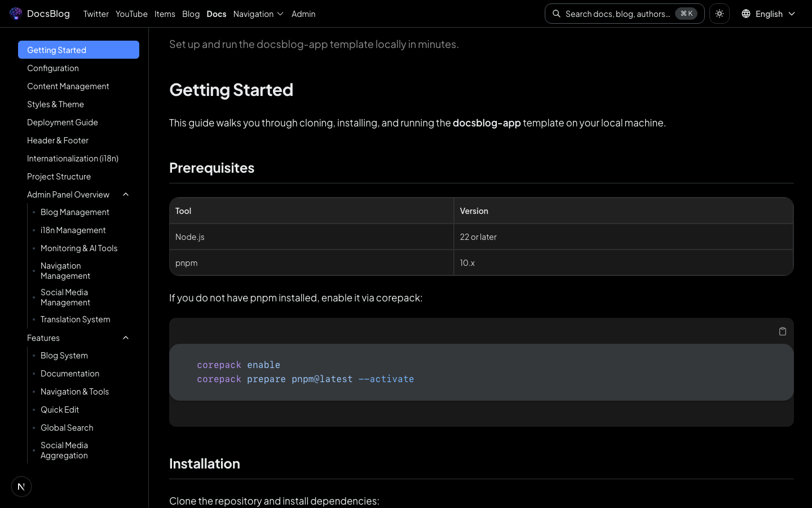This screenshot has height=508, width=812.
Task: Collapse the Features sidebar section
Action: [126, 338]
